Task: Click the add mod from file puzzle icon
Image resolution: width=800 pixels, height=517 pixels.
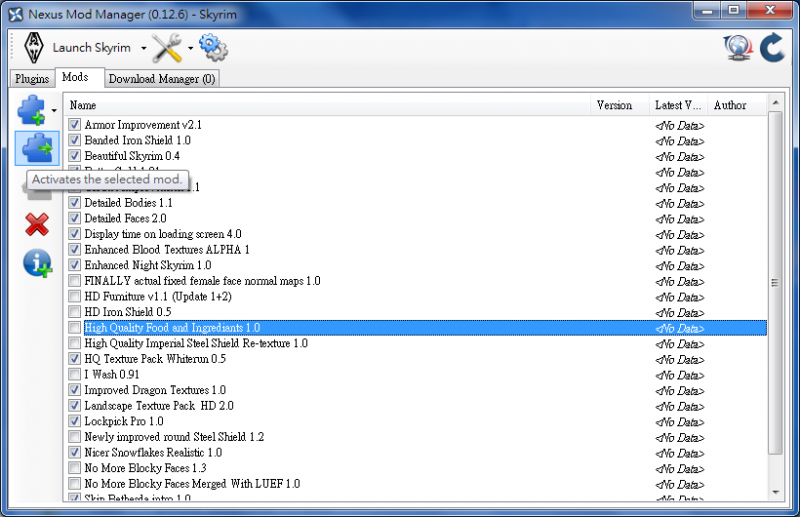Action: (32, 110)
